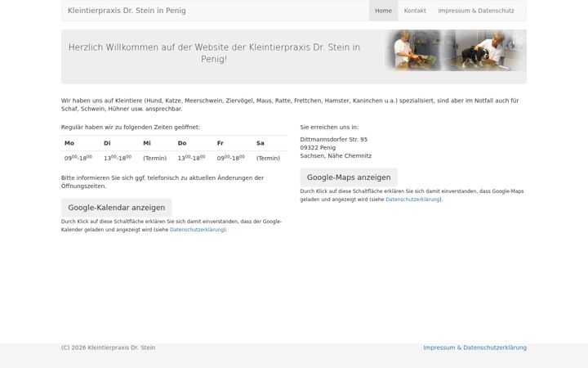
Task: Open footer Impressum & Datenschutzerklärung link
Action: (x=474, y=348)
